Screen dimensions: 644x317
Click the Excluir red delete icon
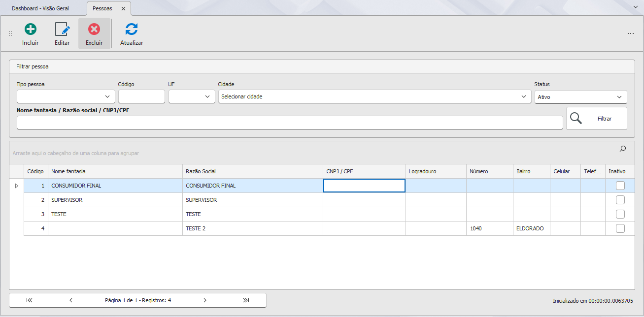(94, 30)
